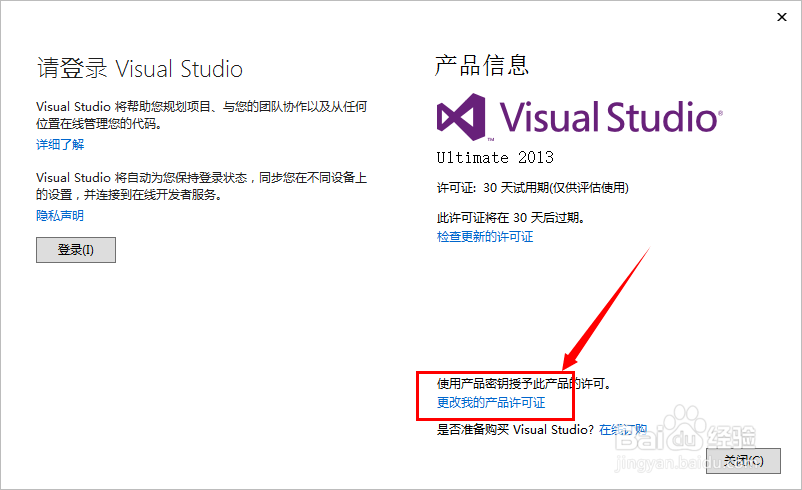Click the 此许可证将在 30 天后过期 text

click(511, 218)
